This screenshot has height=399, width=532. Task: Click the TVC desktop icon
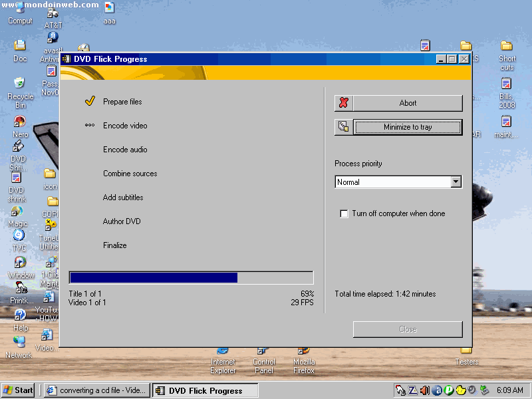pyautogui.click(x=19, y=235)
